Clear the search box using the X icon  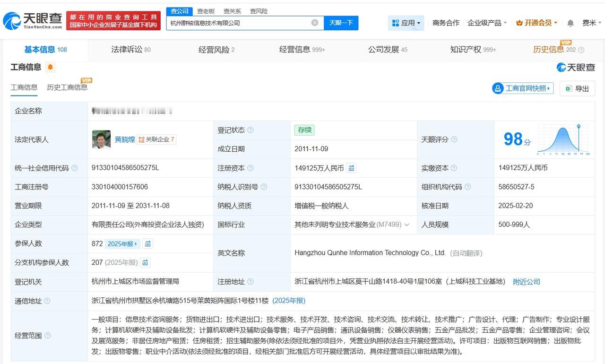315,22
